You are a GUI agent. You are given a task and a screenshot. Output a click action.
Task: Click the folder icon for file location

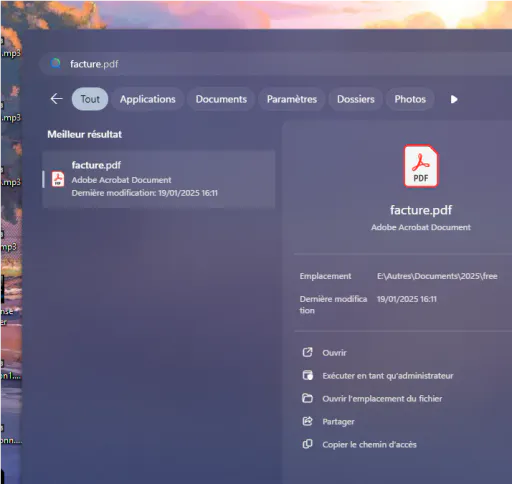[307, 398]
